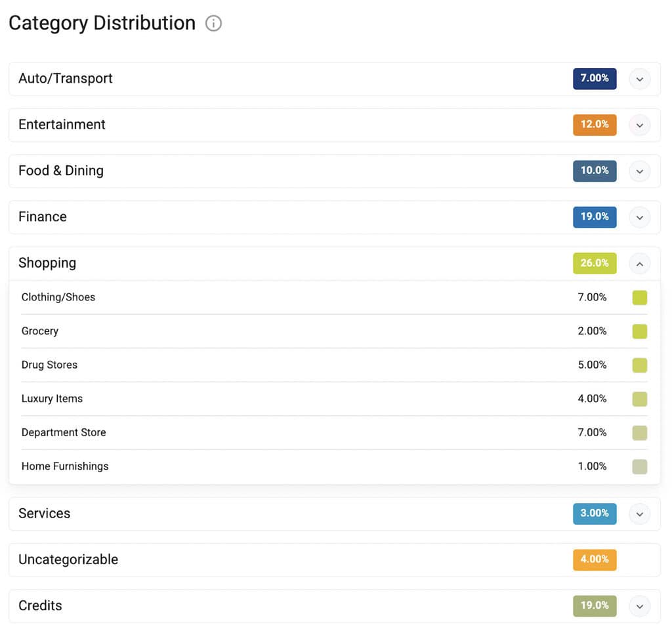This screenshot has height=633, width=672.
Task: Expand the Services category chevron
Action: (x=639, y=514)
